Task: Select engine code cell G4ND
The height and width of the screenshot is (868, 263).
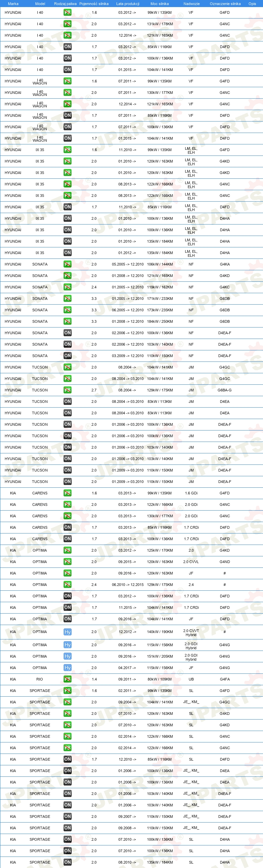Action: 225,562
